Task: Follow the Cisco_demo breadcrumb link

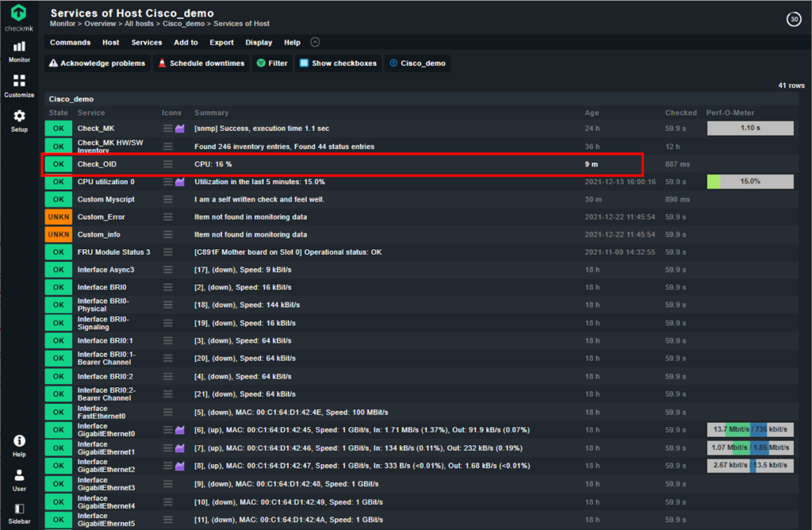Action: 183,24
